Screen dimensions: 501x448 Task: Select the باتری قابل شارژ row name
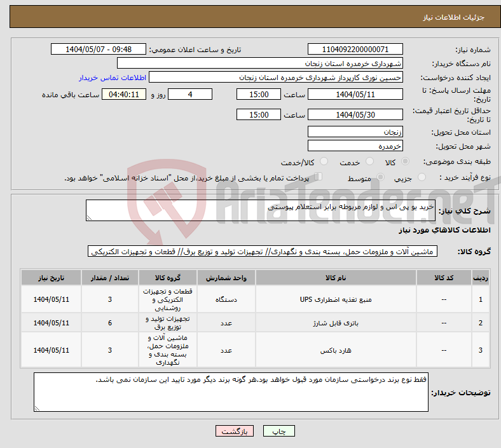point(336,323)
